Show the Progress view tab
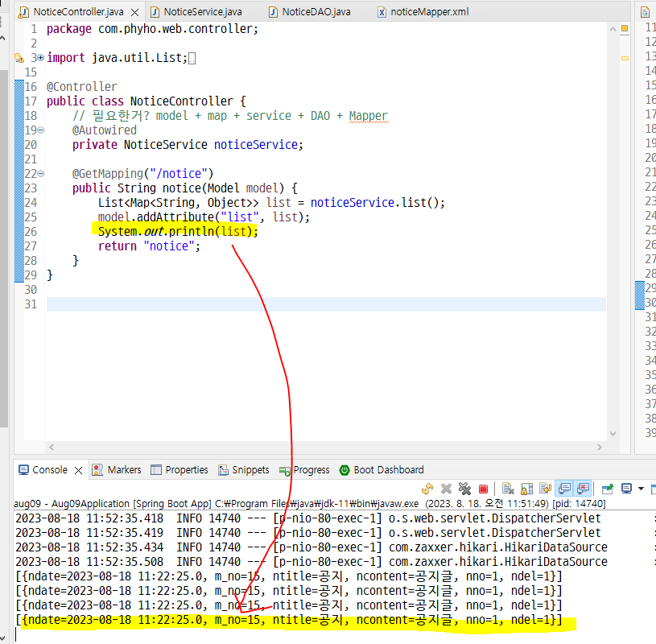The width and height of the screenshot is (656, 644). pos(304,470)
